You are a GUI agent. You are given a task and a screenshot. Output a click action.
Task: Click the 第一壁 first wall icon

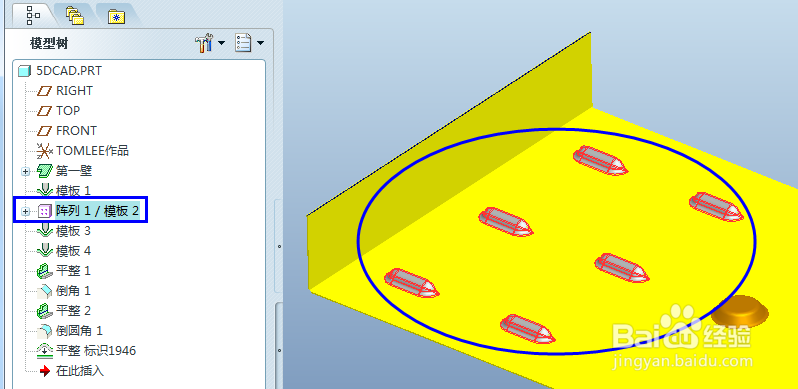point(45,171)
